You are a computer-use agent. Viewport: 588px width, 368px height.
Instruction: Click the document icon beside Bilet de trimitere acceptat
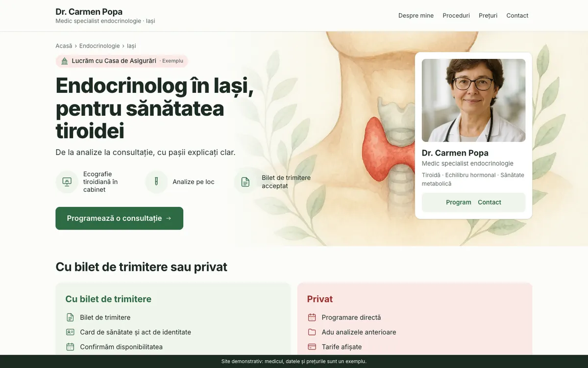point(245,182)
